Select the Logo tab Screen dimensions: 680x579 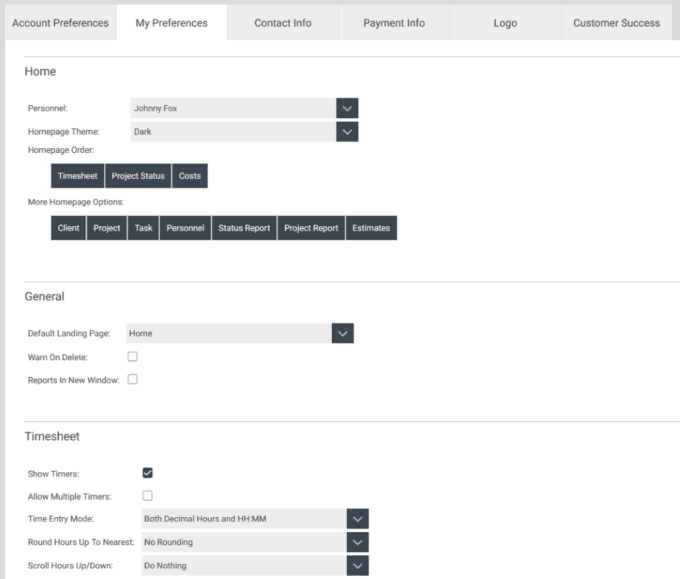pos(505,23)
